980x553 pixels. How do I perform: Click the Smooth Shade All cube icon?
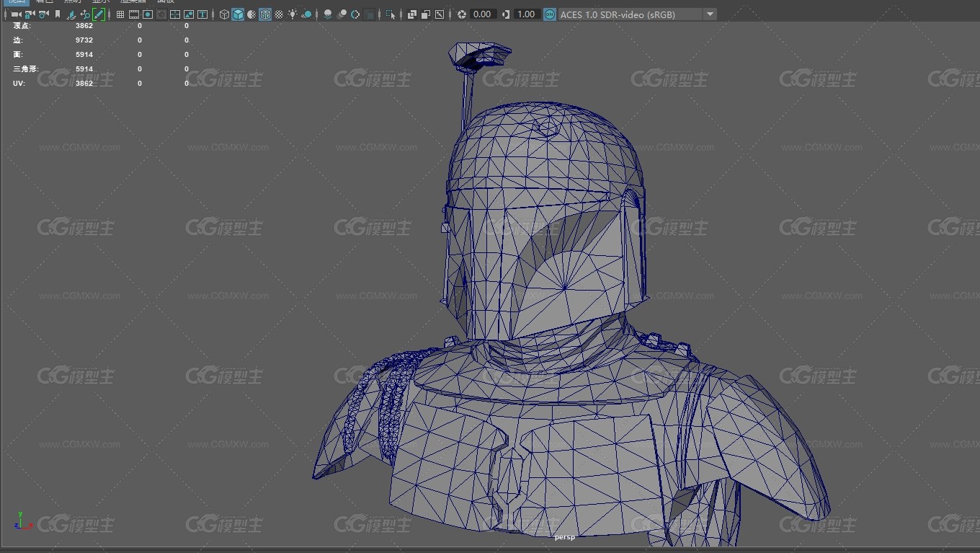238,14
